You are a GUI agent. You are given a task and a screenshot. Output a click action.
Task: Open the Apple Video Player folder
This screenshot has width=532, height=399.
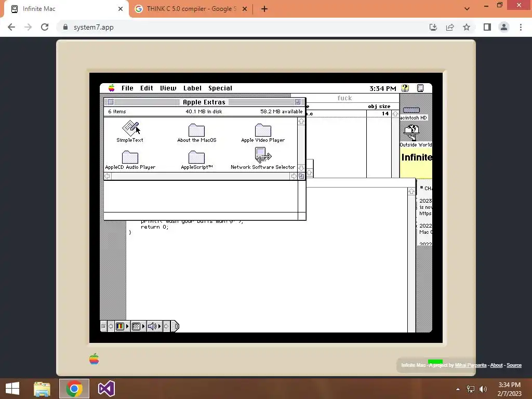click(263, 130)
